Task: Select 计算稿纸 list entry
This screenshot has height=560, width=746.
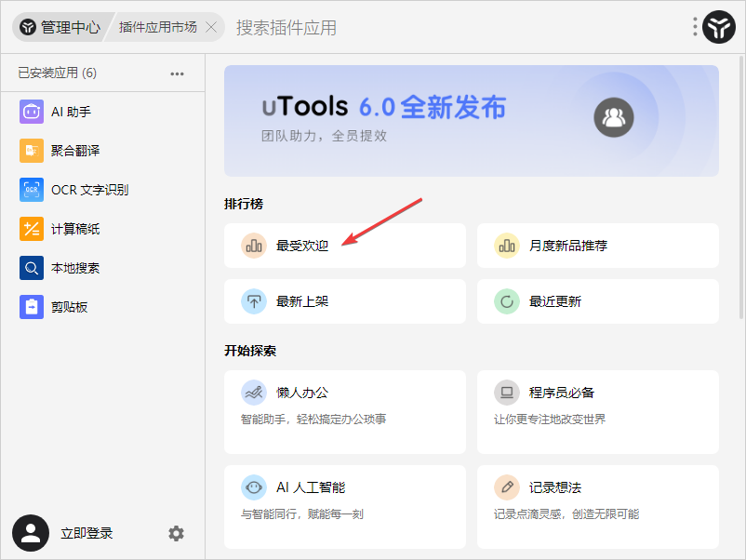Action: tap(102, 229)
